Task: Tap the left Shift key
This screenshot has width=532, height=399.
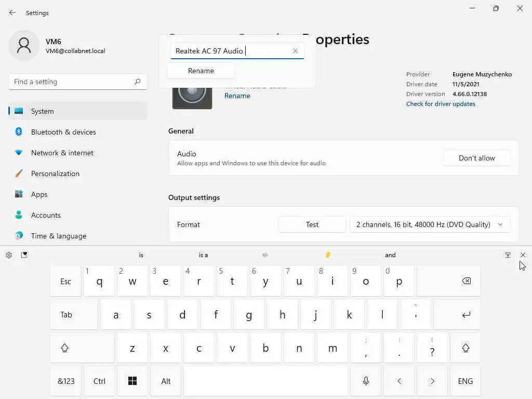Action: (x=82, y=348)
